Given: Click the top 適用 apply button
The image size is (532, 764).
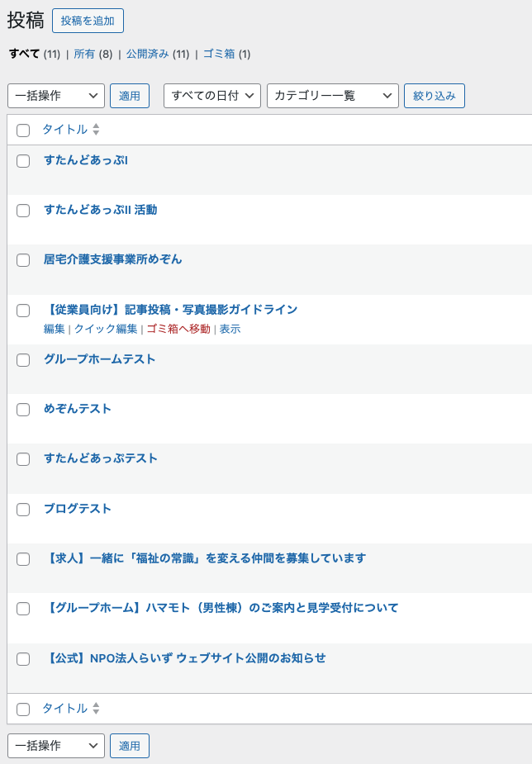Looking at the screenshot, I should 130,96.
